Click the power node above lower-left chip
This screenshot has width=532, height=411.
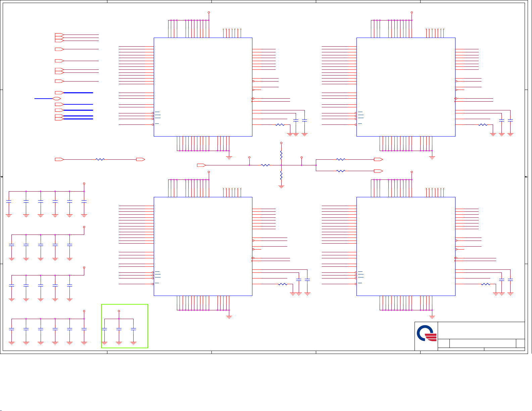(209, 172)
